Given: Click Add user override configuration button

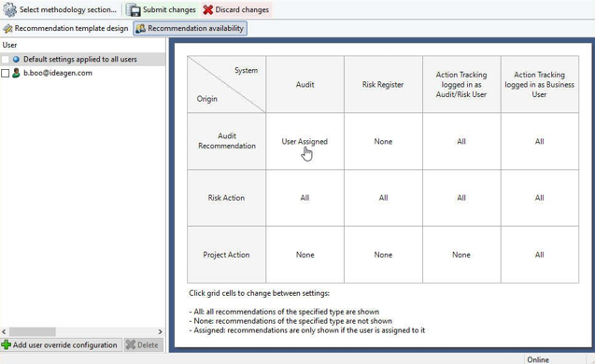Looking at the screenshot, I should click(61, 344).
